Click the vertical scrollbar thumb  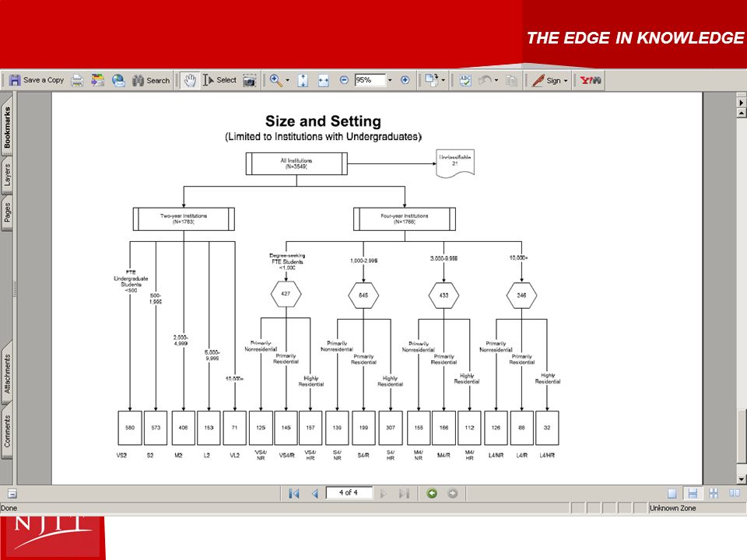tap(742, 436)
